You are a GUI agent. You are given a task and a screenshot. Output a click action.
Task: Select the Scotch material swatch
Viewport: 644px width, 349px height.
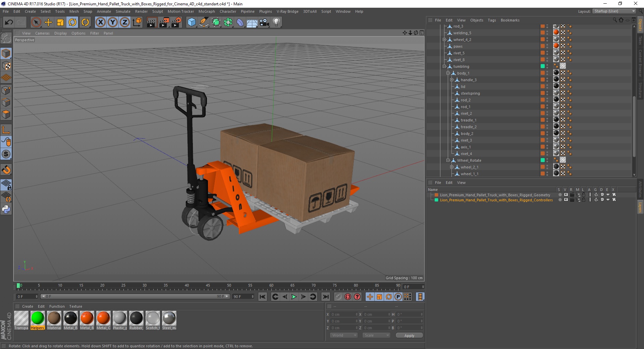coord(153,320)
